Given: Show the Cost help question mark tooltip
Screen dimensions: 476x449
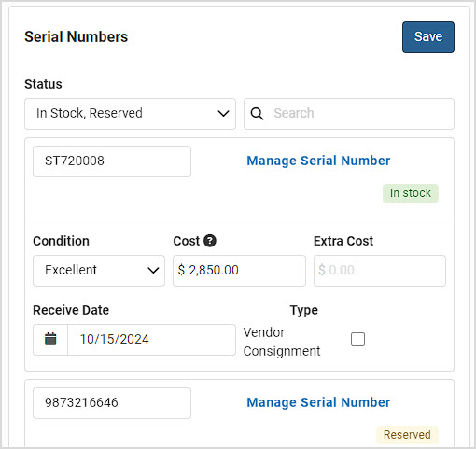Looking at the screenshot, I should pos(210,241).
